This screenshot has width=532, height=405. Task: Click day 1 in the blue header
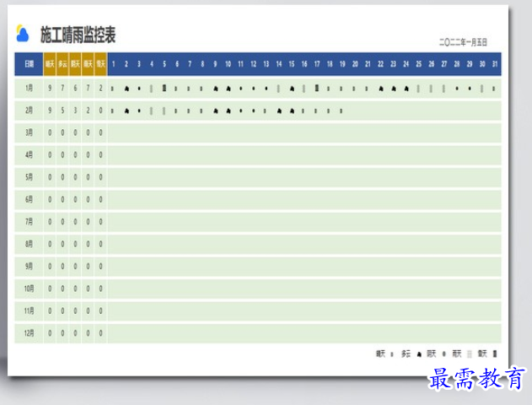pos(113,64)
